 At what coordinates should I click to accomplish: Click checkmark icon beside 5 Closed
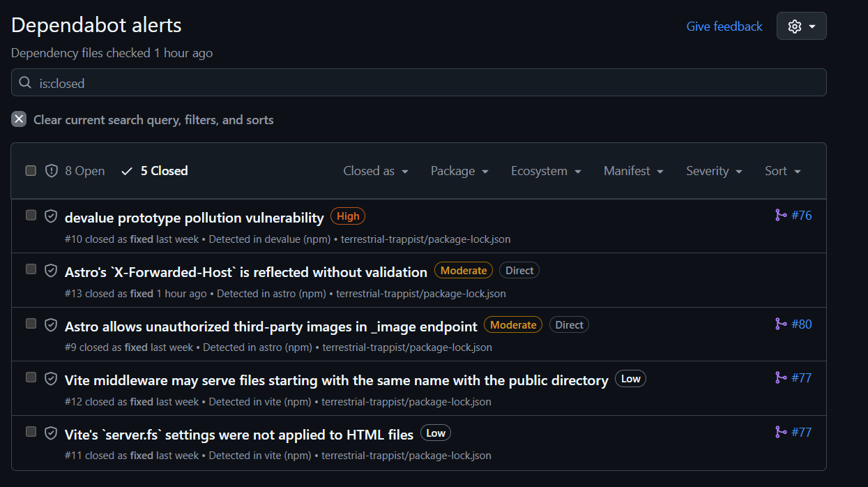coord(127,171)
